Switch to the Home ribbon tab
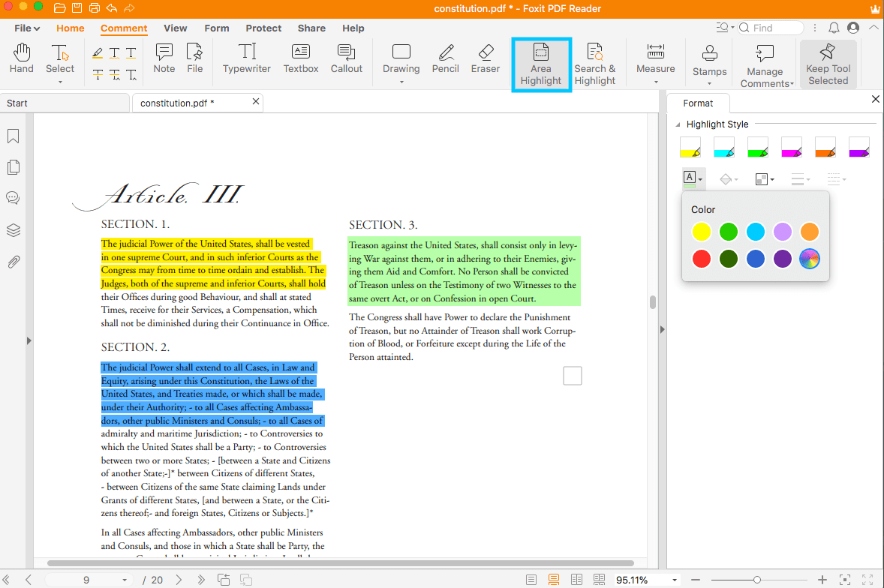Screen dimensions: 884x588 70,28
